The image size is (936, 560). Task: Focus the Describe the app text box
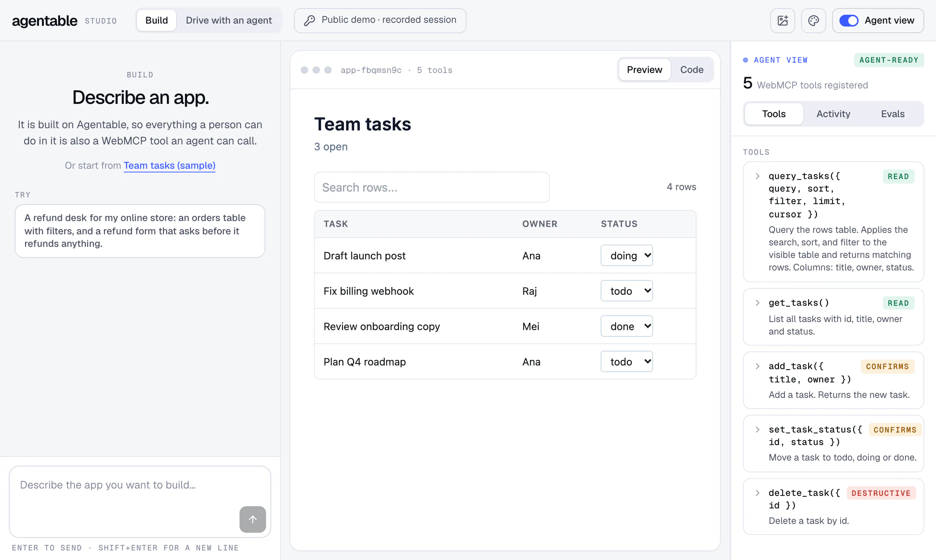[x=140, y=502]
